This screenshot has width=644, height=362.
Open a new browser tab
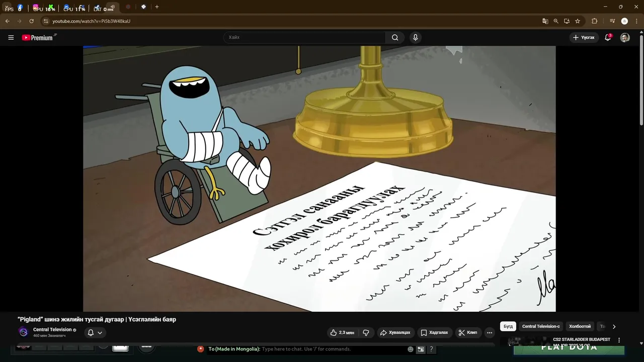[157, 7]
